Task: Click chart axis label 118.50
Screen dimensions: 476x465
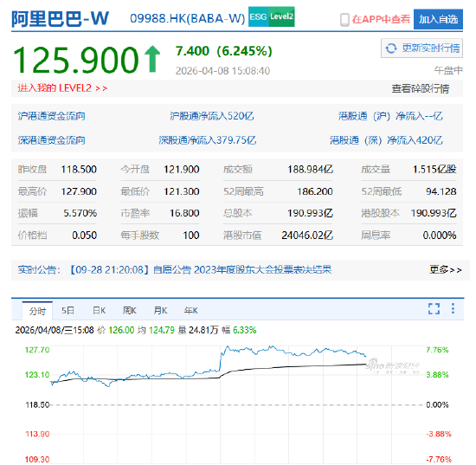Action: coord(37,405)
